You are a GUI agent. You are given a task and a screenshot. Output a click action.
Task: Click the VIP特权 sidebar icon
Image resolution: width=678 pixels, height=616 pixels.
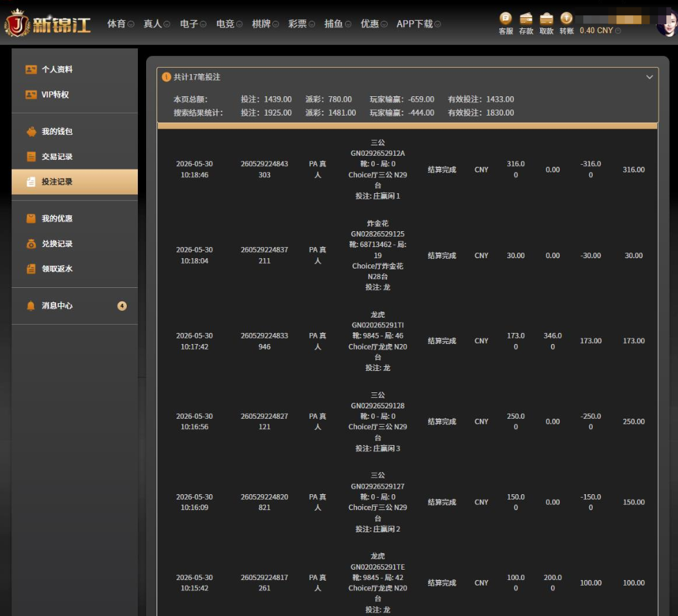[30, 94]
